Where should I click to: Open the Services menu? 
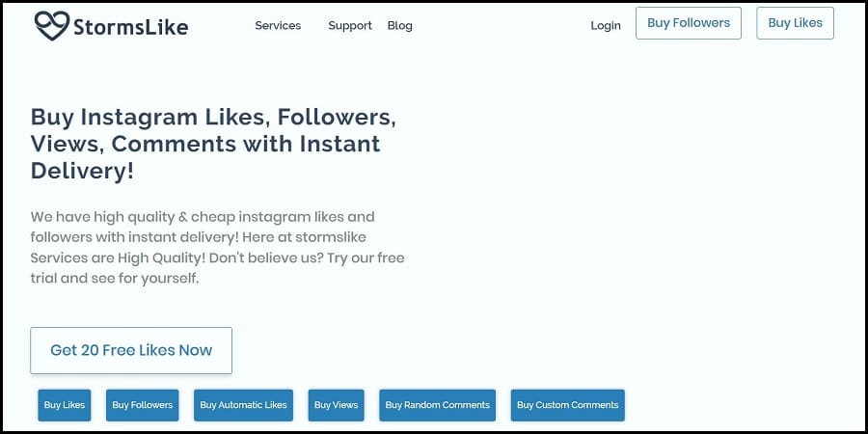tap(278, 25)
